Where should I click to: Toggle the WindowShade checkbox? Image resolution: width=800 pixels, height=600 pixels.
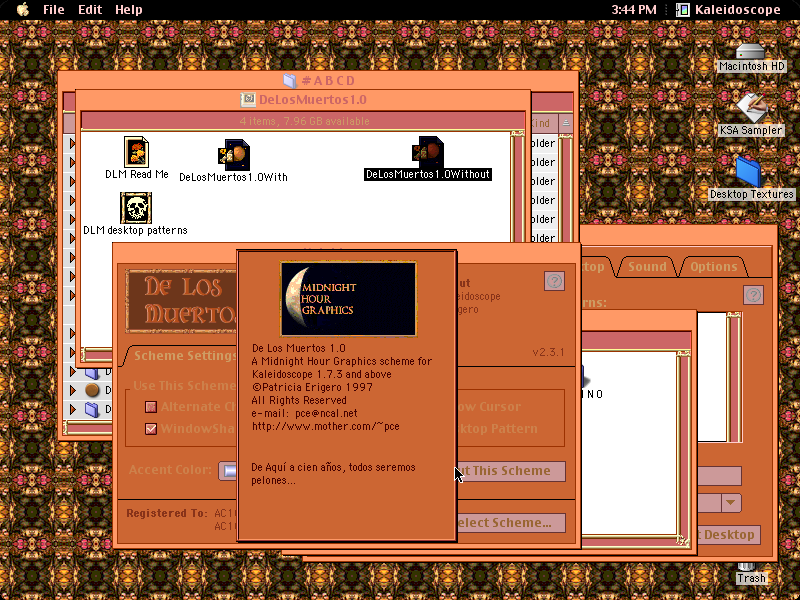coord(151,429)
